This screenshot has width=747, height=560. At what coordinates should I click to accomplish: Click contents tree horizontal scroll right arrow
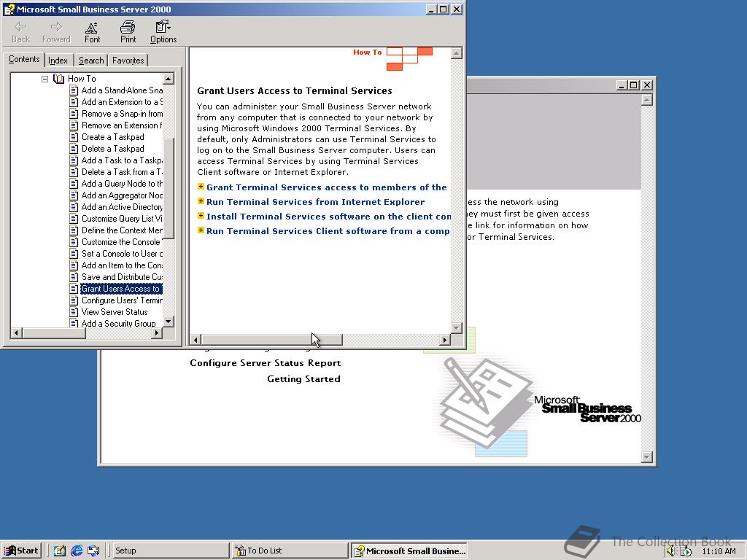point(157,332)
